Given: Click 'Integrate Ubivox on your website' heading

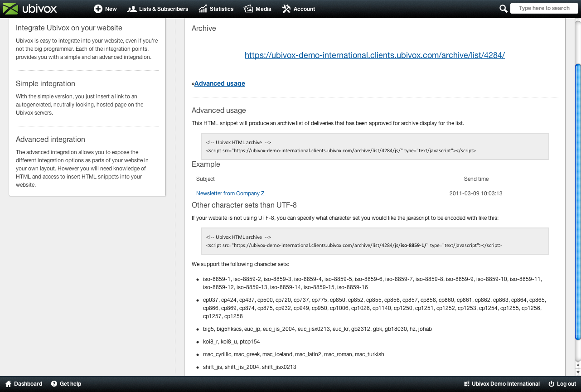Looking at the screenshot, I should click(x=69, y=28).
